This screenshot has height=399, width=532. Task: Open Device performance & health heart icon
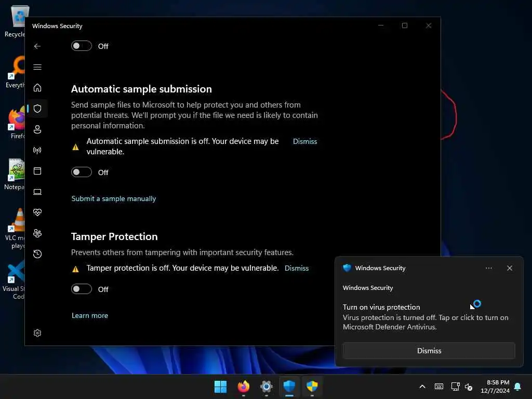tap(37, 212)
